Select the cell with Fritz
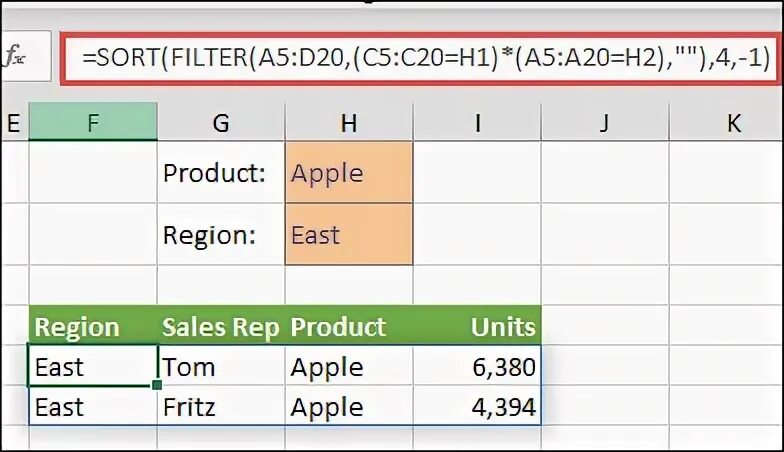784x452 pixels. 221,406
